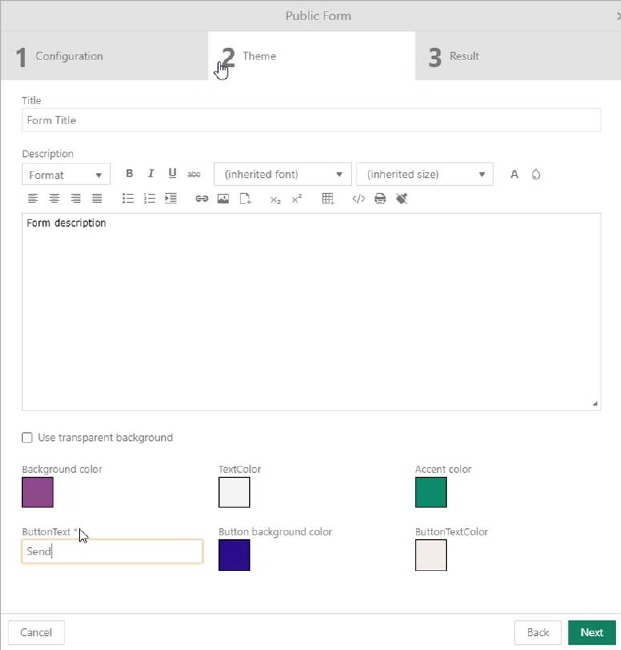The height and width of the screenshot is (650, 621).
Task: Click the Form Title input field
Action: tap(311, 120)
